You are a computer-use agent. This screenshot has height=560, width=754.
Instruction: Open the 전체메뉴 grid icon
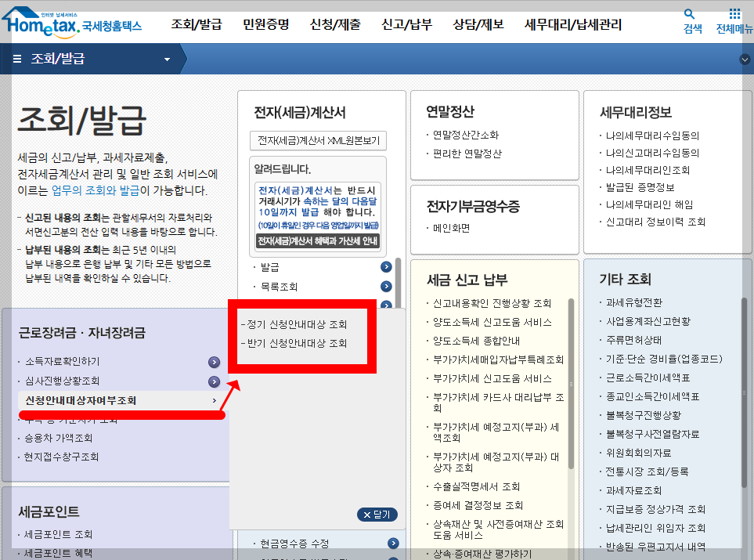pyautogui.click(x=734, y=13)
